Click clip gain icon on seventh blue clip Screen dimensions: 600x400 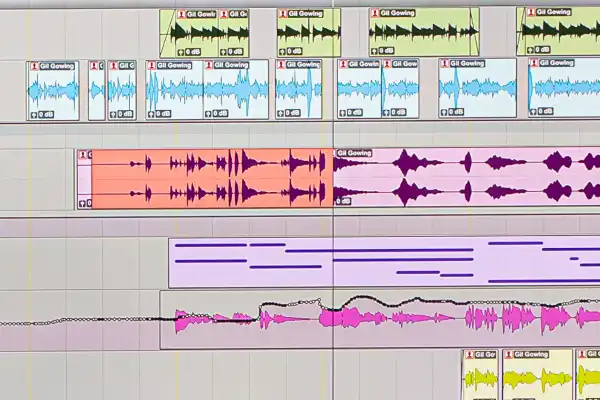click(343, 113)
